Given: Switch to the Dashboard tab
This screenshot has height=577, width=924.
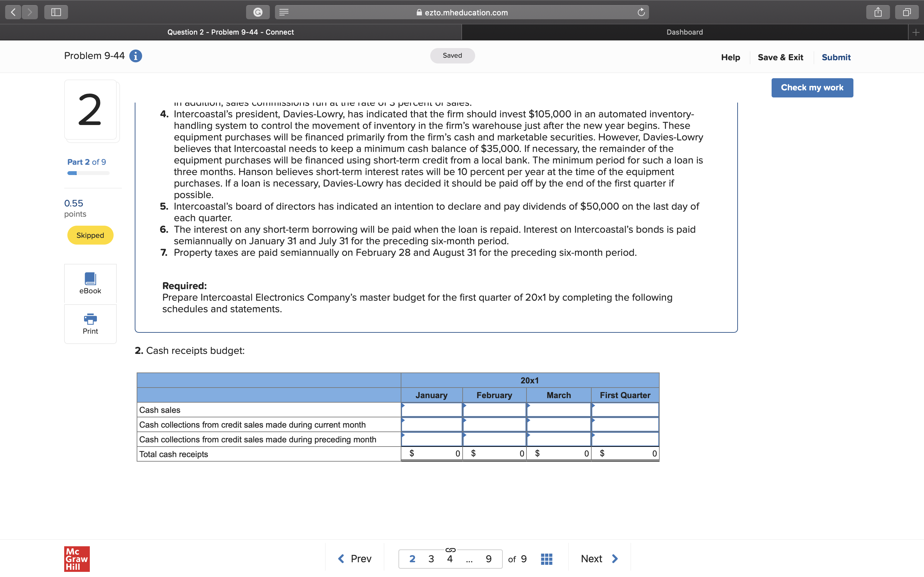Looking at the screenshot, I should pyautogui.click(x=684, y=32).
